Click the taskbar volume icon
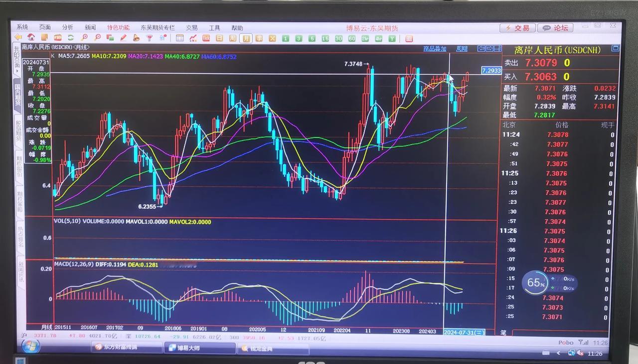The width and height of the screenshot is (638, 364). pyautogui.click(x=580, y=353)
